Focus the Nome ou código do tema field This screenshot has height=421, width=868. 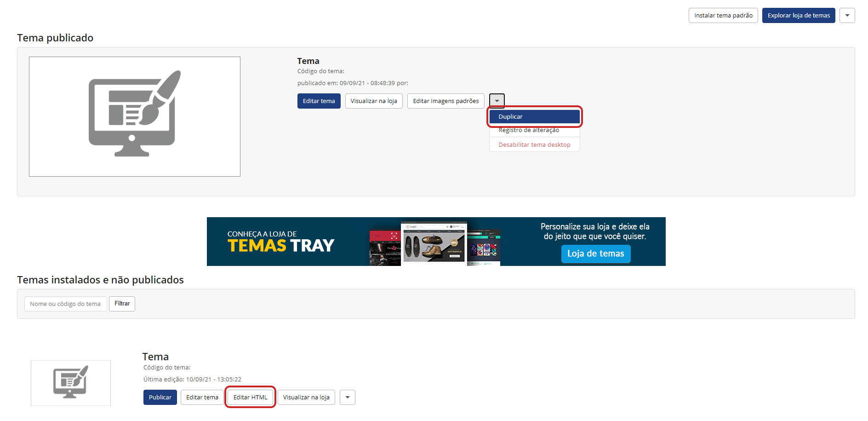pos(65,304)
